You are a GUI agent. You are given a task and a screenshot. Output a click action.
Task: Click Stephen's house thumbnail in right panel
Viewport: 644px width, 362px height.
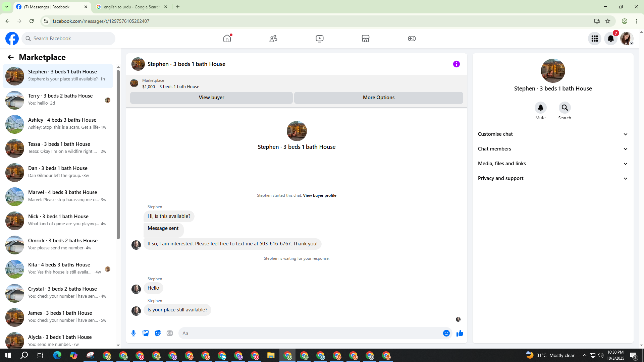coord(553,71)
